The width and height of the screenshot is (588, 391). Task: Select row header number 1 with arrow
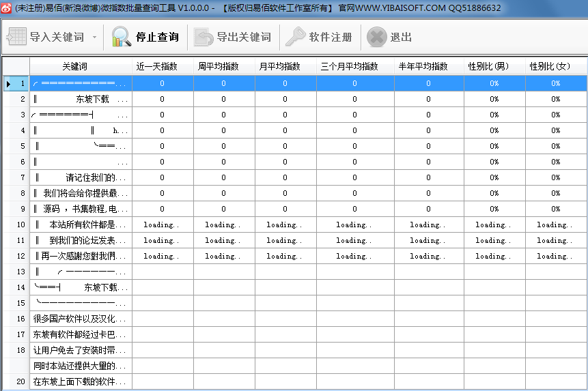(x=16, y=83)
